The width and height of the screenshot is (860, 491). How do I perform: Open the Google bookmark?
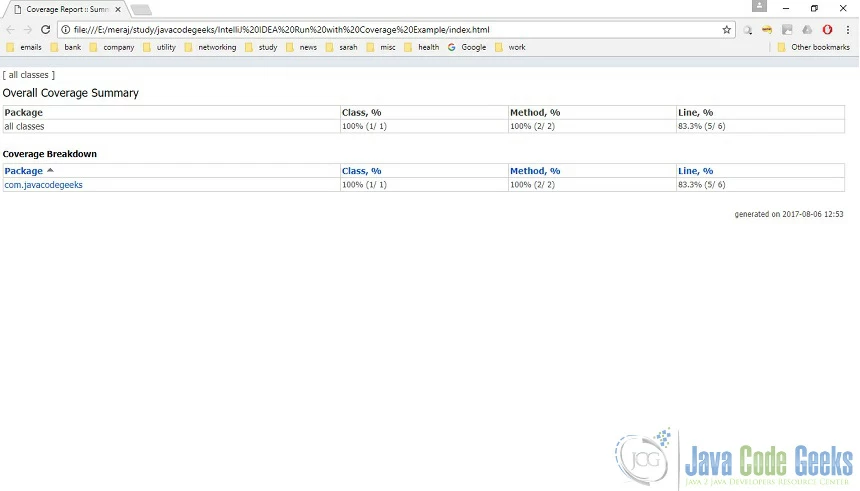(467, 47)
